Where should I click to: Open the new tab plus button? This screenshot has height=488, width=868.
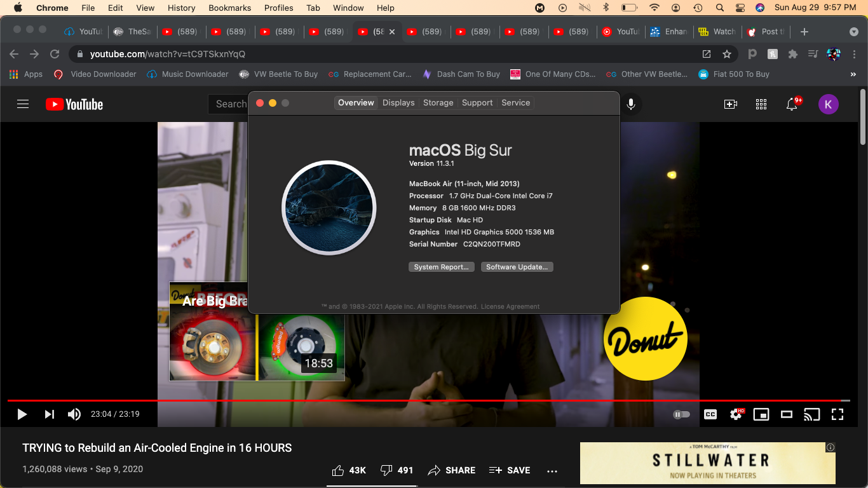(804, 31)
